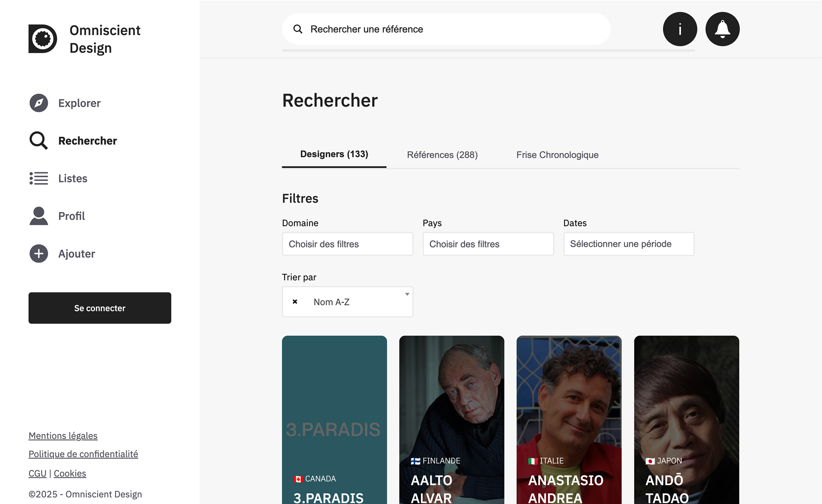Open the Mentions légales link
The width and height of the screenshot is (822, 504).
click(x=63, y=436)
